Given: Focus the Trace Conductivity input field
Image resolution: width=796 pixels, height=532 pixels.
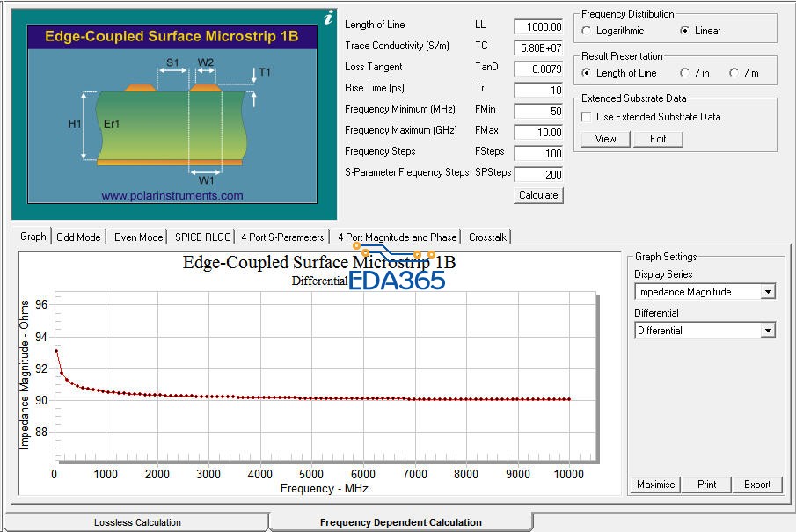Looking at the screenshot, I should [x=538, y=47].
